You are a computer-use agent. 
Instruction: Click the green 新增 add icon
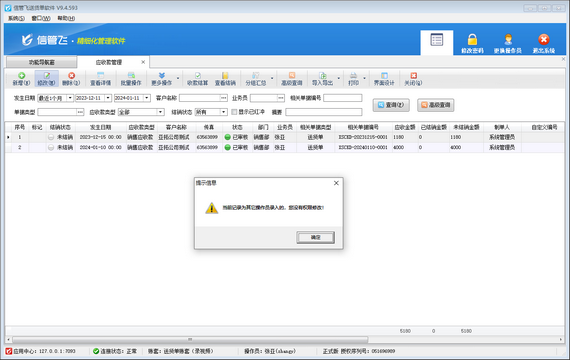click(x=21, y=76)
